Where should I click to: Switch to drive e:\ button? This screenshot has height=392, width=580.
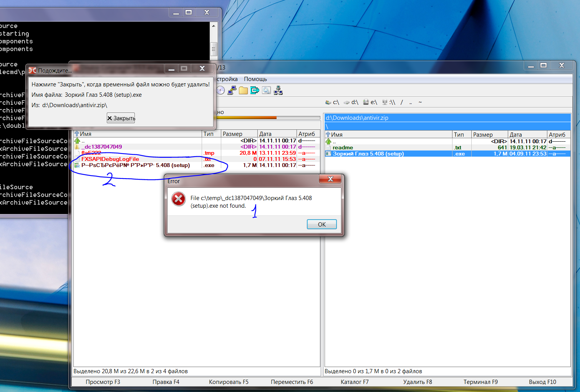coord(370,103)
